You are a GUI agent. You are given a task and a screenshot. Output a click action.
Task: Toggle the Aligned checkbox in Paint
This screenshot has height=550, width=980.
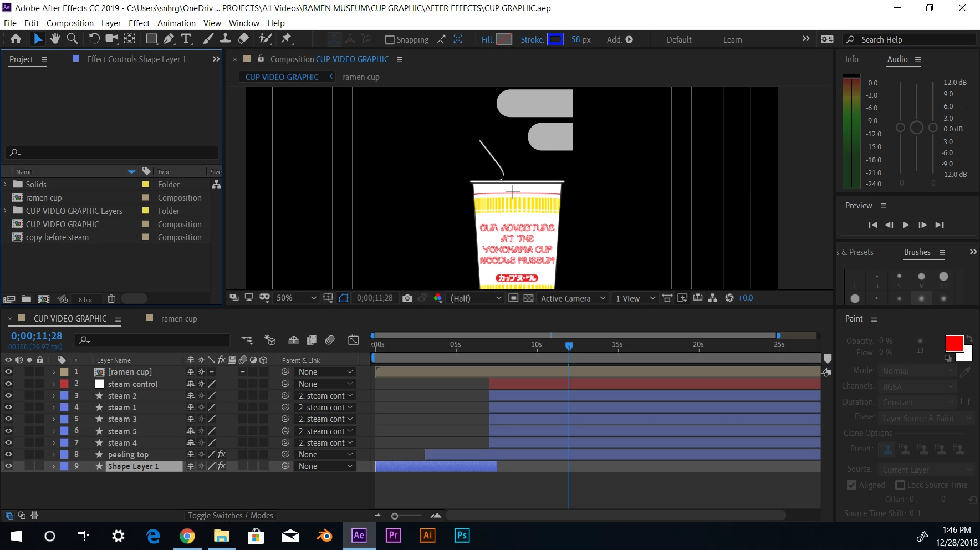tap(852, 485)
